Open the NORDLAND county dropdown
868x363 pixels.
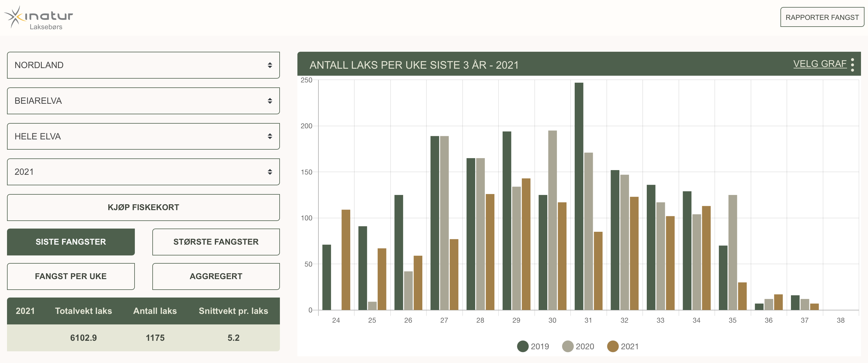coord(143,65)
